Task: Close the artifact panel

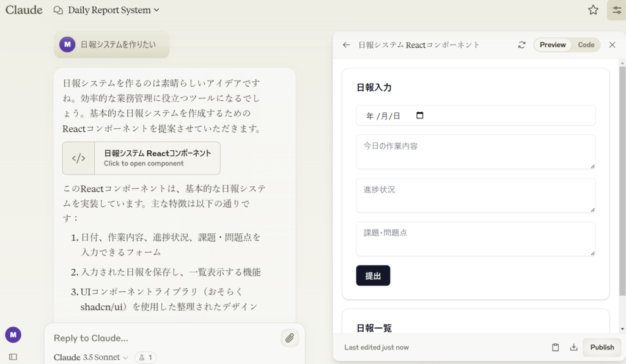Action: [612, 45]
